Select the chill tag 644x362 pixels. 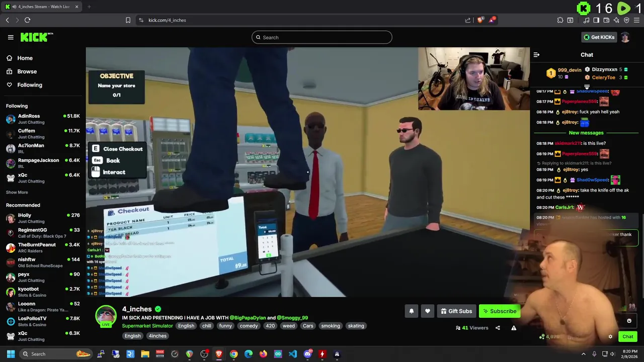coord(207,326)
